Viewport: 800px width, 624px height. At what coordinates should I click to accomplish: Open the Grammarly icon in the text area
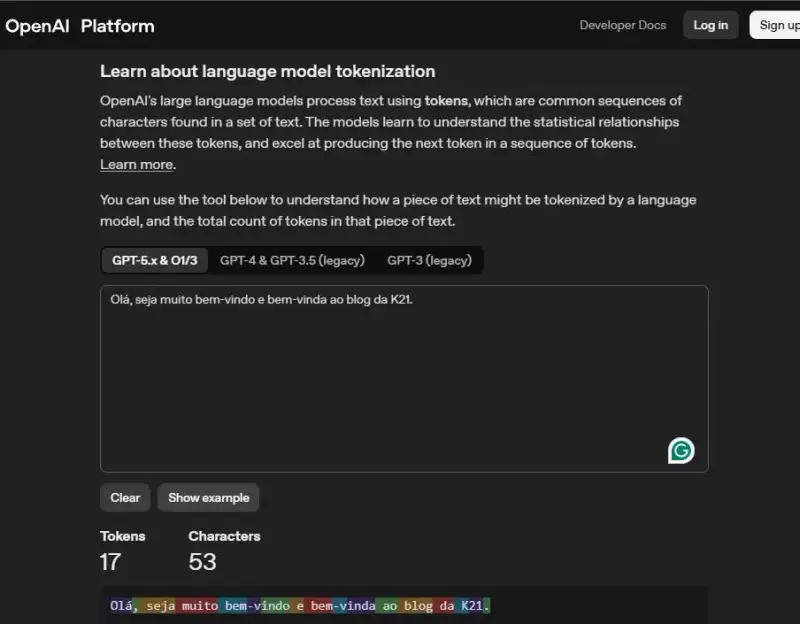tap(681, 451)
